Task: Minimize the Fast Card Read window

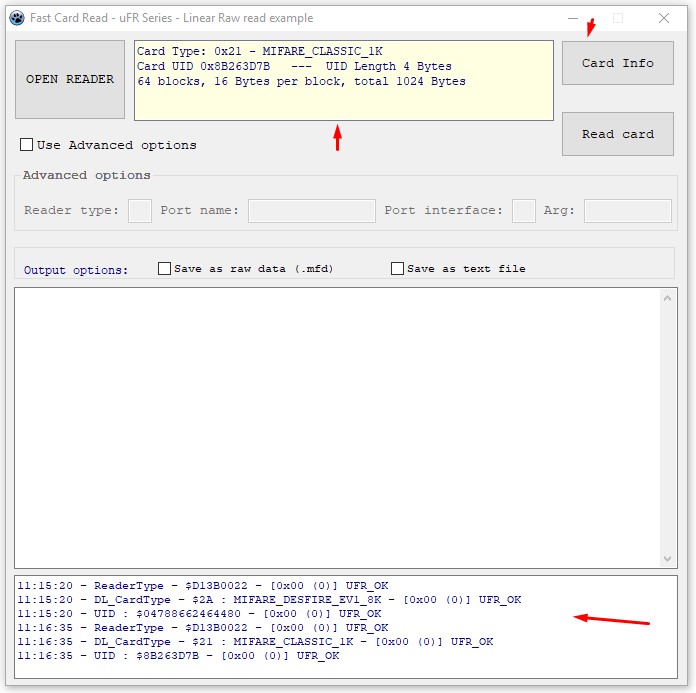Action: click(x=573, y=18)
